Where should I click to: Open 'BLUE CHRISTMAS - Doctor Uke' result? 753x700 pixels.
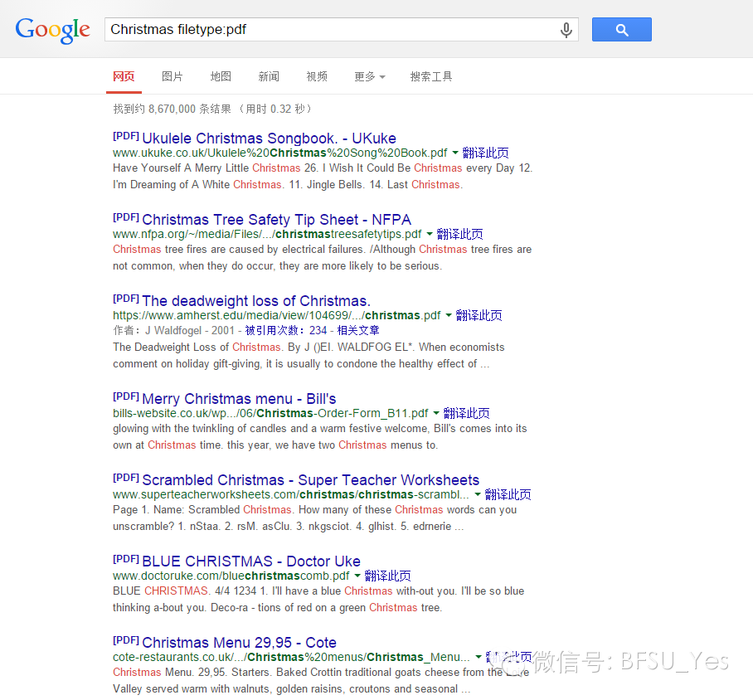(x=251, y=561)
